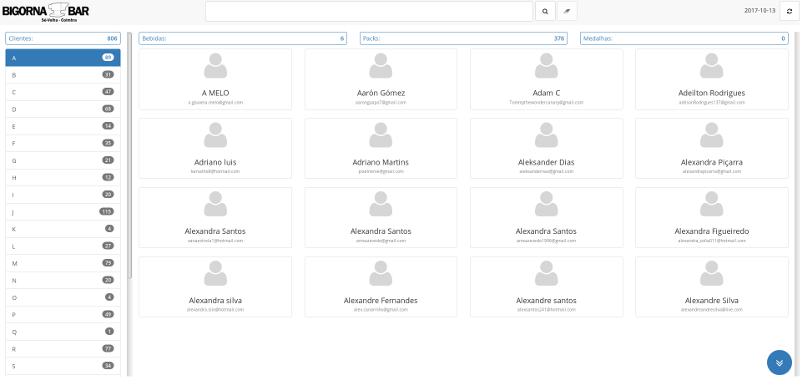Open the Adriano Martins client card
800x383 pixels.
[381, 148]
